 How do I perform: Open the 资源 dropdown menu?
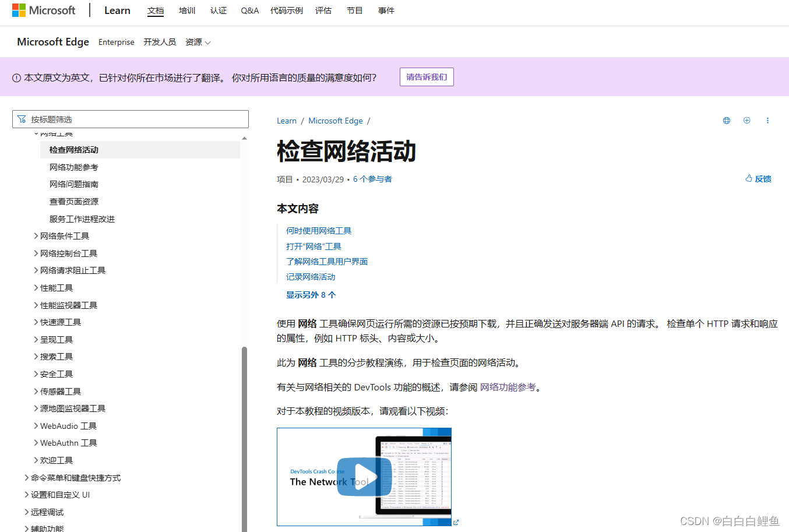click(x=198, y=42)
